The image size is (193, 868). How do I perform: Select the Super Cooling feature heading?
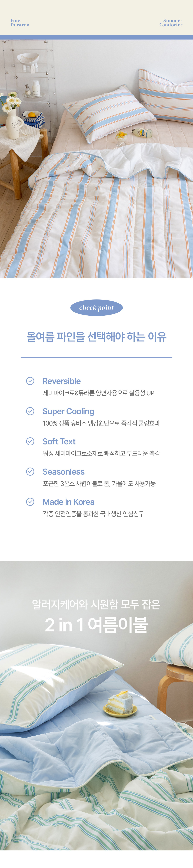(68, 411)
